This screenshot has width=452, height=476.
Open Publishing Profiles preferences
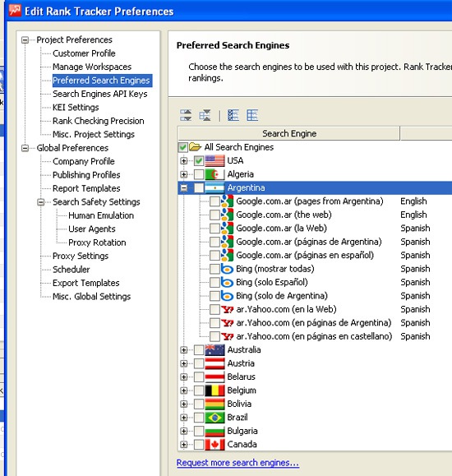86,175
